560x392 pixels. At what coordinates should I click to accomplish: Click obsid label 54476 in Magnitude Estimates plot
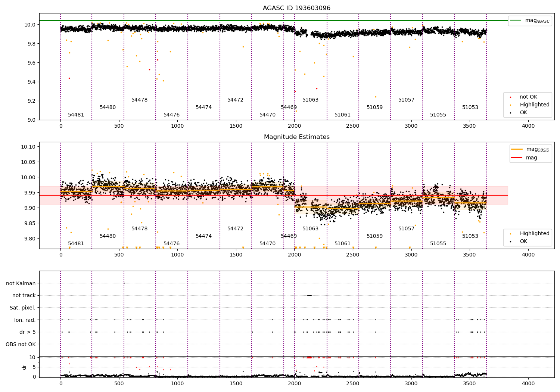tap(172, 244)
